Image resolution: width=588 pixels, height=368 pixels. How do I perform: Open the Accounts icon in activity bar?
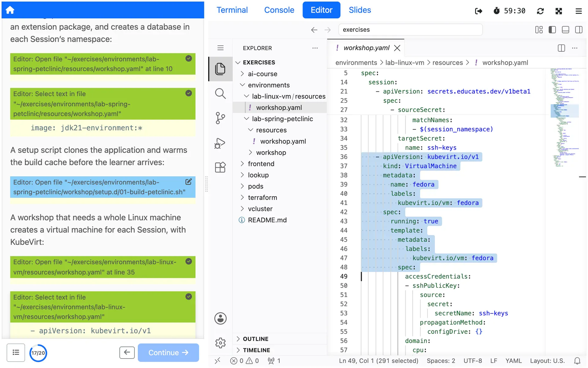[x=220, y=318]
